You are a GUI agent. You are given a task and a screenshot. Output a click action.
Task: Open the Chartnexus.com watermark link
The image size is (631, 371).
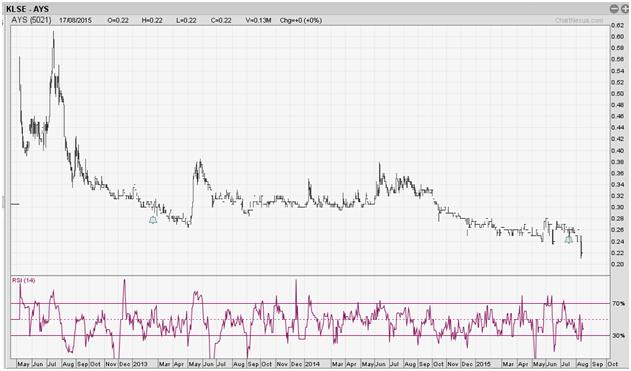(579, 20)
